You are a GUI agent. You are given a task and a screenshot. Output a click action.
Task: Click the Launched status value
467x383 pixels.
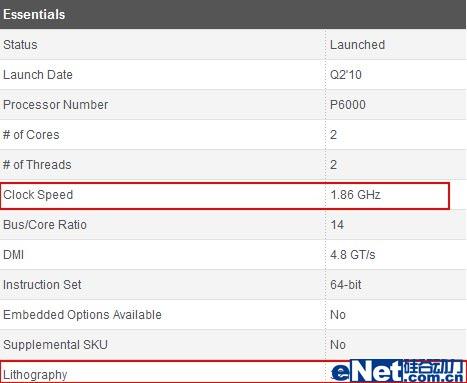357,45
